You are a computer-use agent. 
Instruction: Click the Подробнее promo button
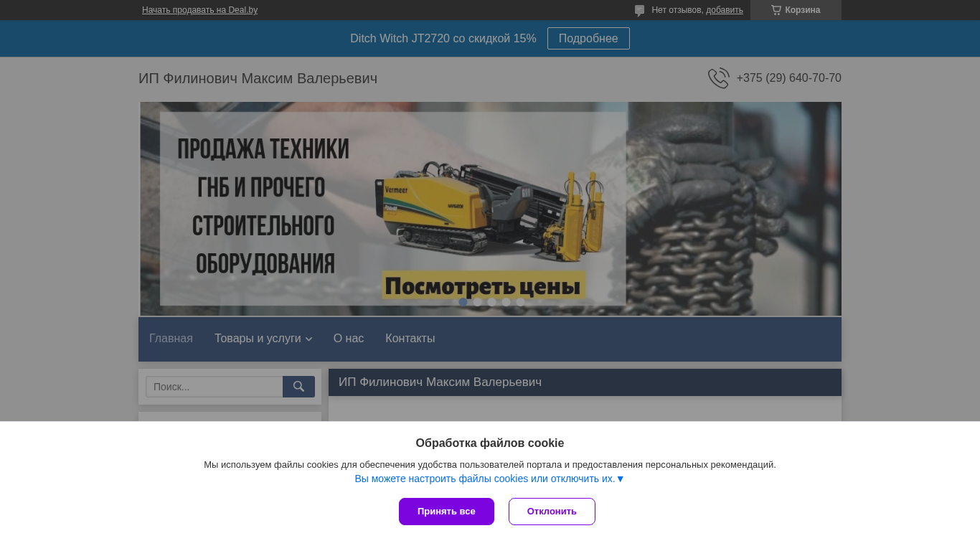(588, 39)
